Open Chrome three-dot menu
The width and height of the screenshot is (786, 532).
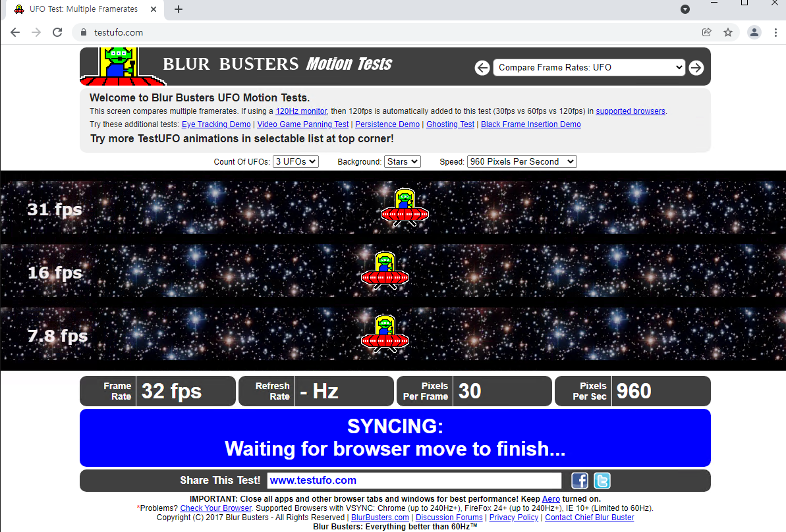tap(775, 32)
